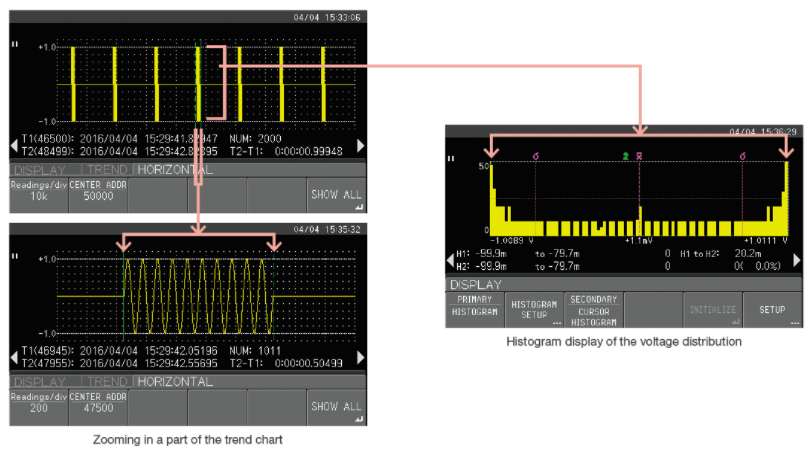Click the +1.1mV axis label
Screen dimensions: 809x456
(x=639, y=241)
